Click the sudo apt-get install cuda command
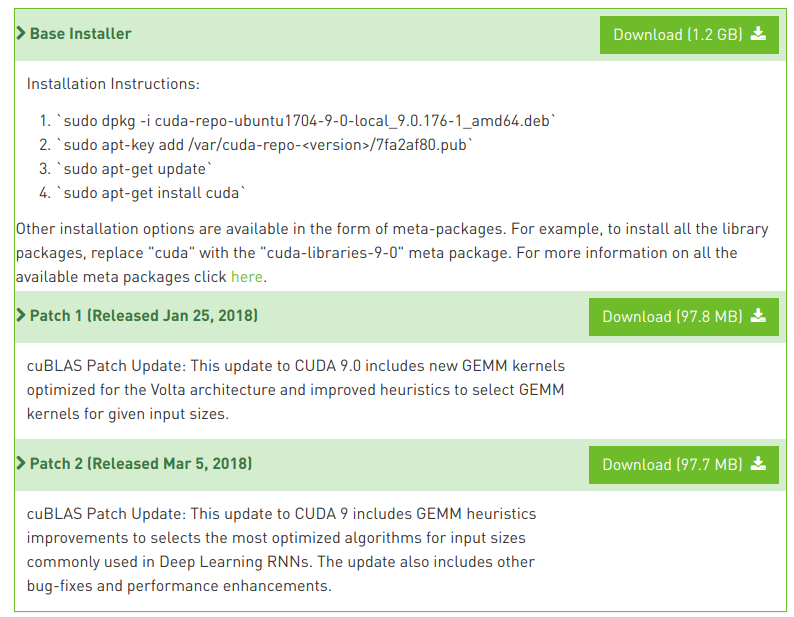The width and height of the screenshot is (794, 617). click(x=152, y=193)
